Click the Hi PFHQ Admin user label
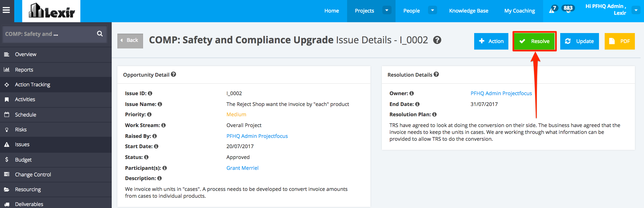644x208 pixels. 606,9
